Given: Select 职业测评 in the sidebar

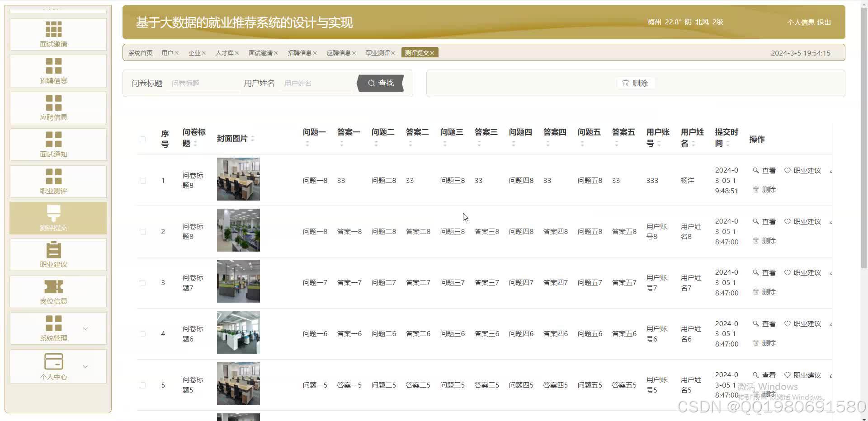Looking at the screenshot, I should 54,181.
